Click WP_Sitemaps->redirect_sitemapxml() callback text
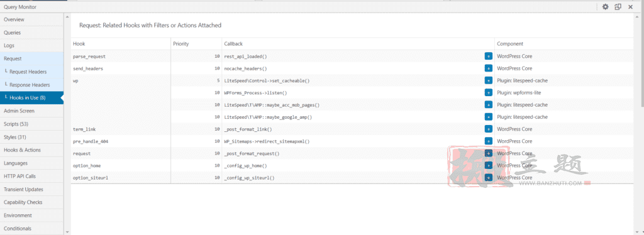Image resolution: width=644 pixels, height=235 pixels. 267,141
